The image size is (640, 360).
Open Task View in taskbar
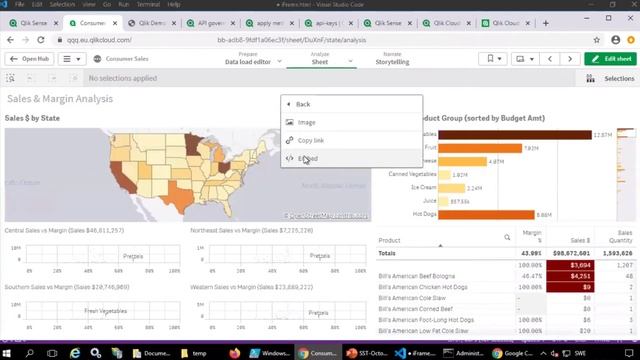(52, 353)
